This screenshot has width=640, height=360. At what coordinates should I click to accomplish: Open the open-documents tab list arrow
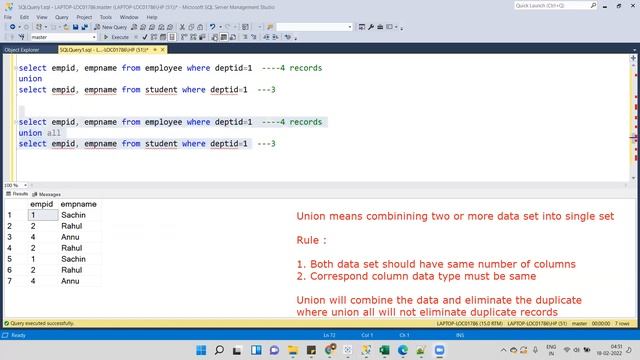pos(634,50)
